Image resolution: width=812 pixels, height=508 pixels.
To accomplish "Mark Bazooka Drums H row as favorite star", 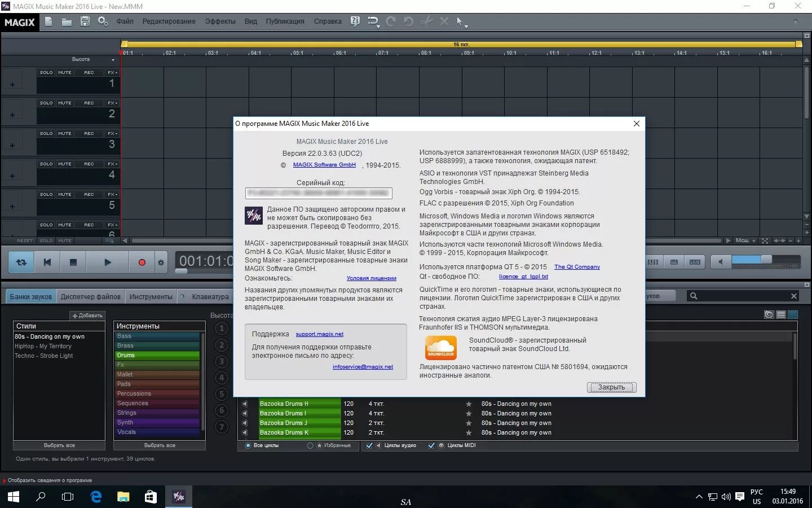I will pyautogui.click(x=469, y=404).
